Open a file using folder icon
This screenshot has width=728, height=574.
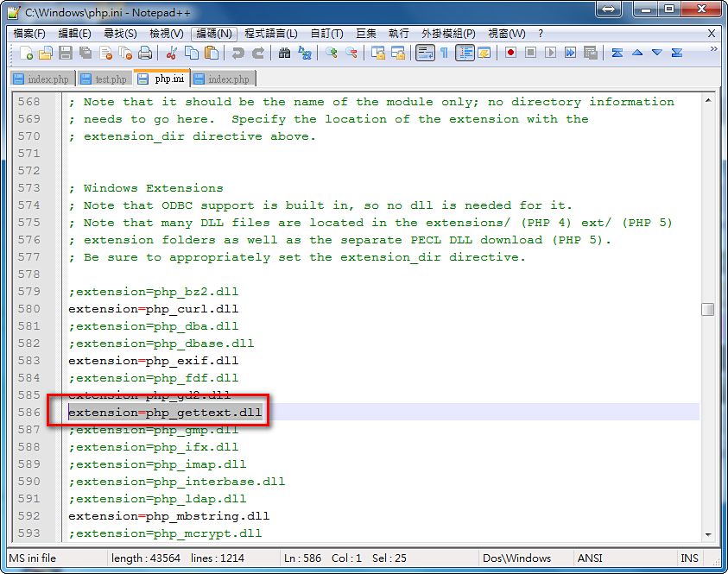coord(46,53)
